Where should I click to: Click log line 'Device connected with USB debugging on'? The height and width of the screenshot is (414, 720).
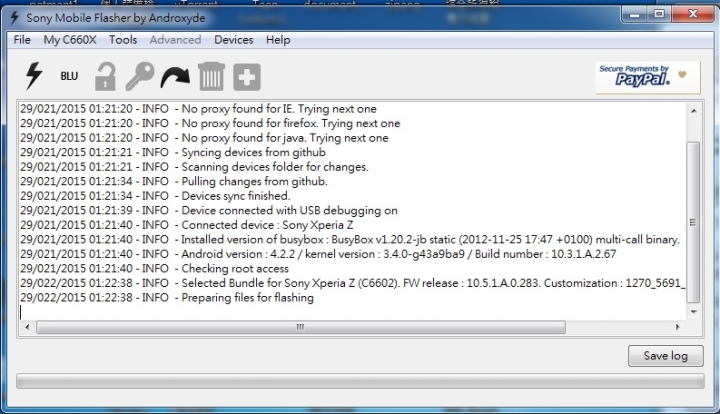(x=208, y=211)
